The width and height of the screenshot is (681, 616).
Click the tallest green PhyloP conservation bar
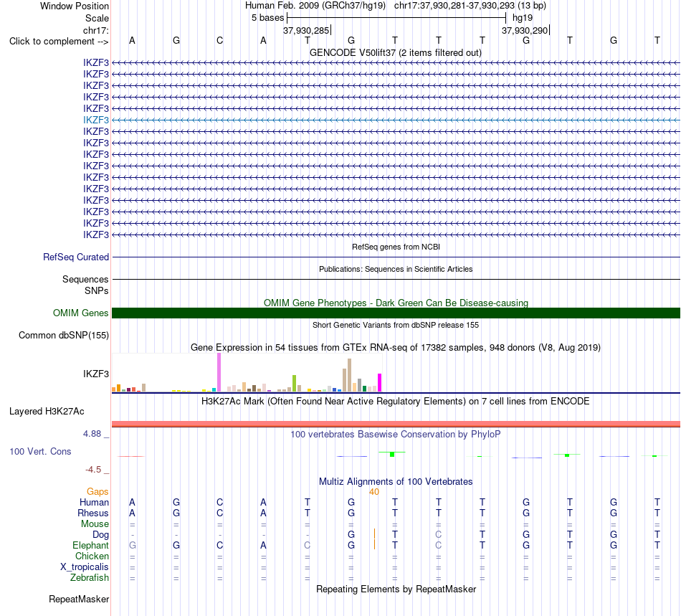[392, 454]
